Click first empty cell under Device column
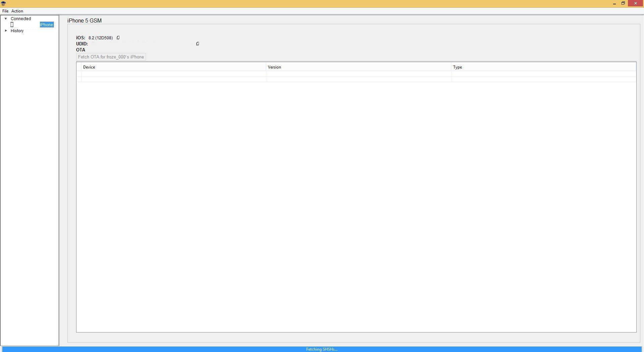Screen dimensions: 644x352 (173, 74)
